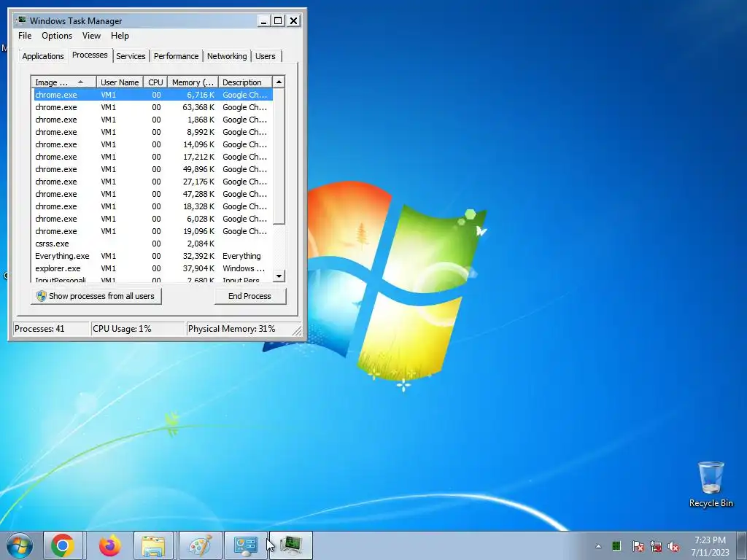This screenshot has height=560, width=747.
Task: Click the Windows Start orb
Action: (20, 545)
